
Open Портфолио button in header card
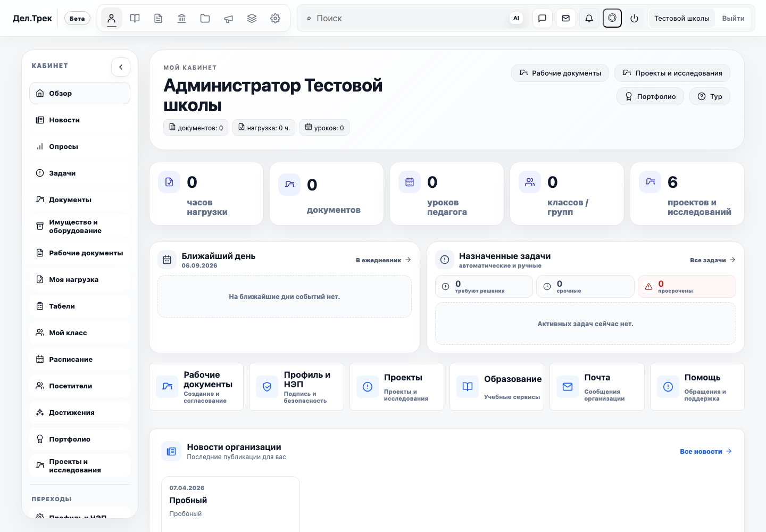650,96
